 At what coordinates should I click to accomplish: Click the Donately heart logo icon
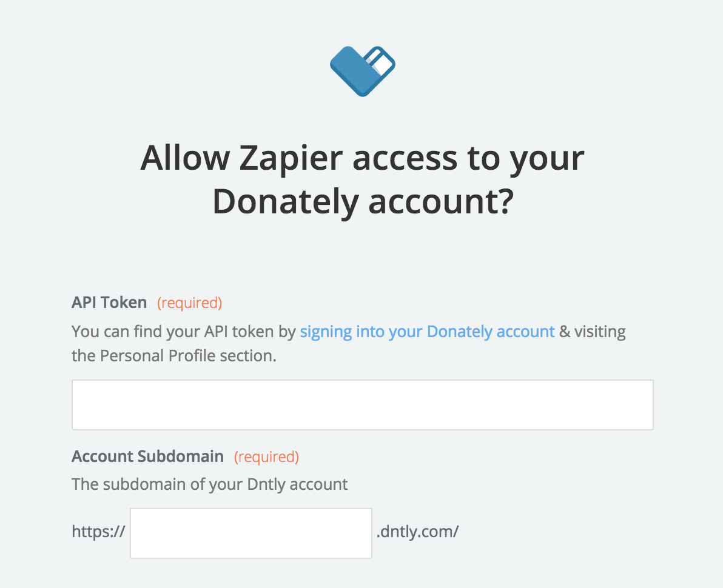[x=363, y=72]
